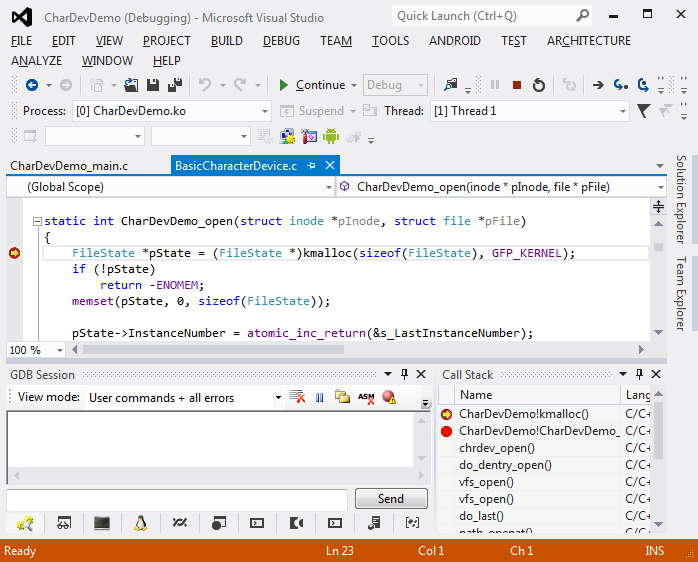Open the Team Explorer side tab
Viewport: 698px width, 562px height.
click(681, 293)
